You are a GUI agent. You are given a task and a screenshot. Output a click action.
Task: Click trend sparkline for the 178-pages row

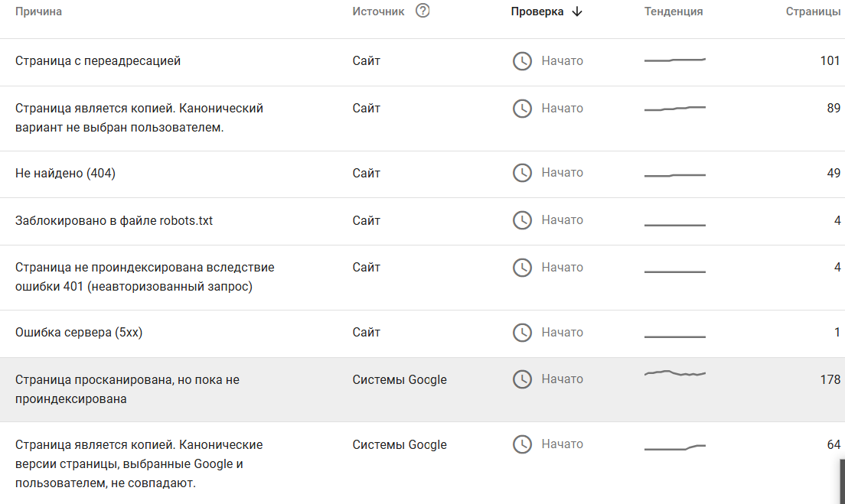[x=674, y=373]
